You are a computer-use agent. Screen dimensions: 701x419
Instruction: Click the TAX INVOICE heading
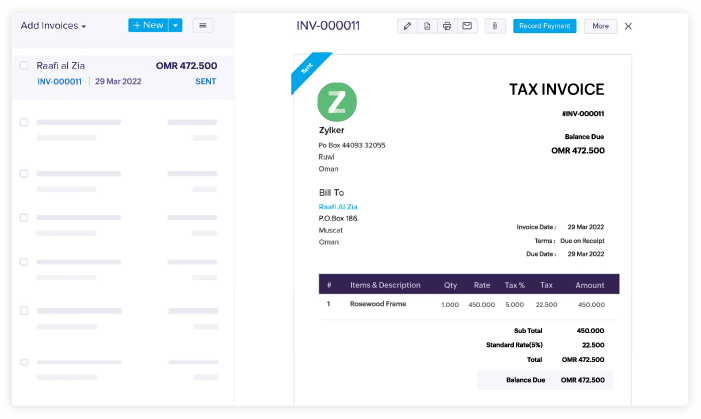557,89
